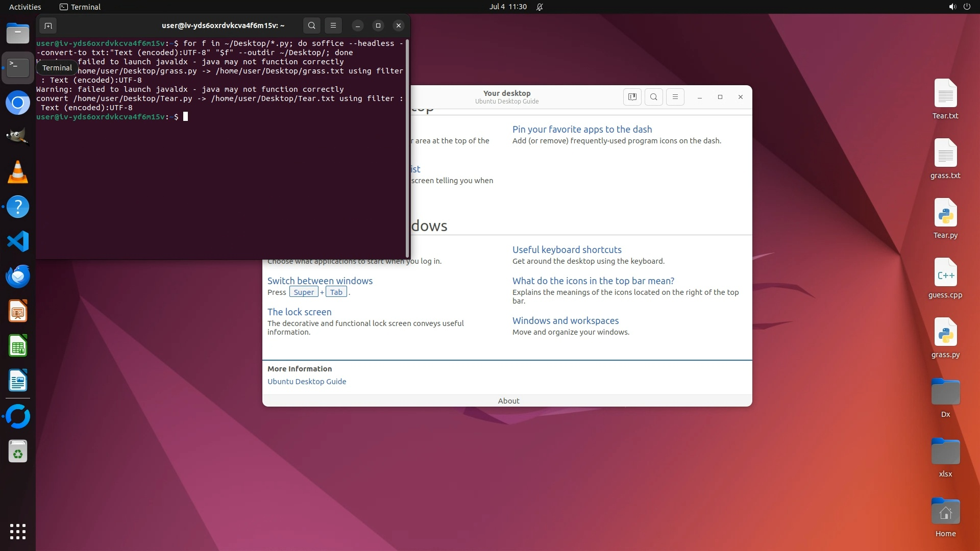Launch Visual Studio Code from dock

point(18,241)
